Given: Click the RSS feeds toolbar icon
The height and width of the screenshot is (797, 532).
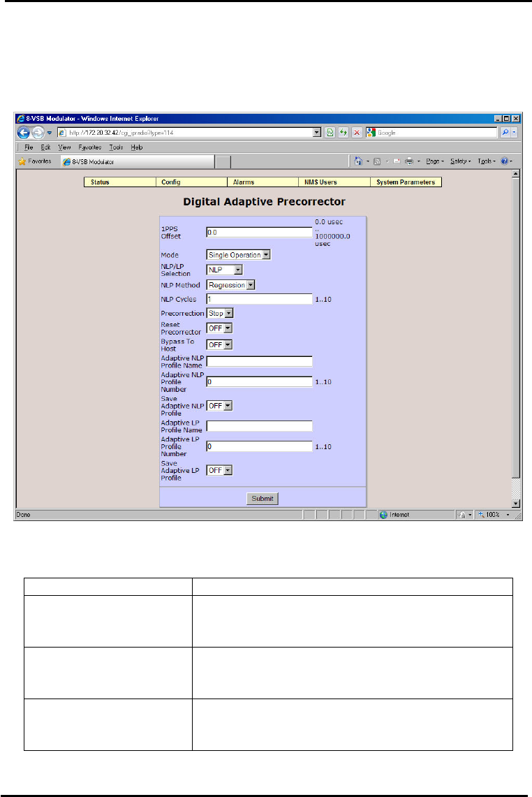Looking at the screenshot, I should coord(377,161).
